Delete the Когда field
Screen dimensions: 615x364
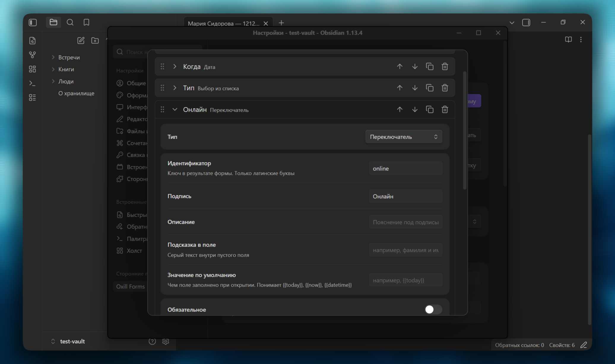click(445, 66)
